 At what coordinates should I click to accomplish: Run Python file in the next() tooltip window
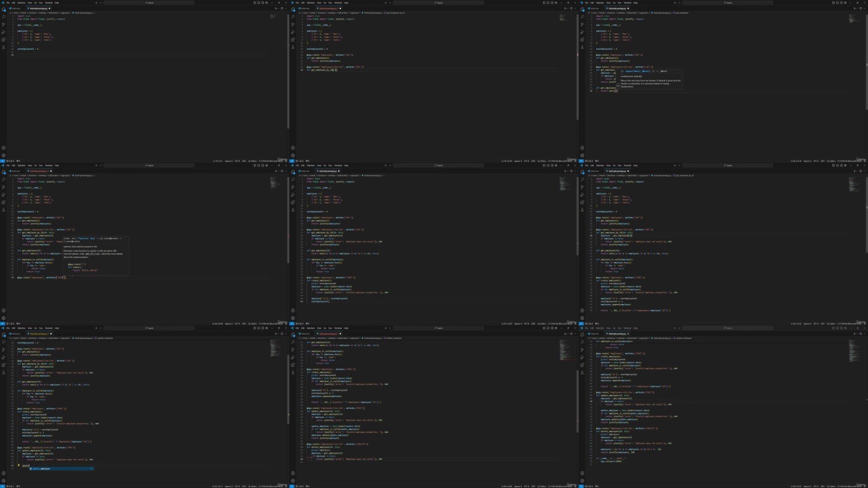[854, 8]
